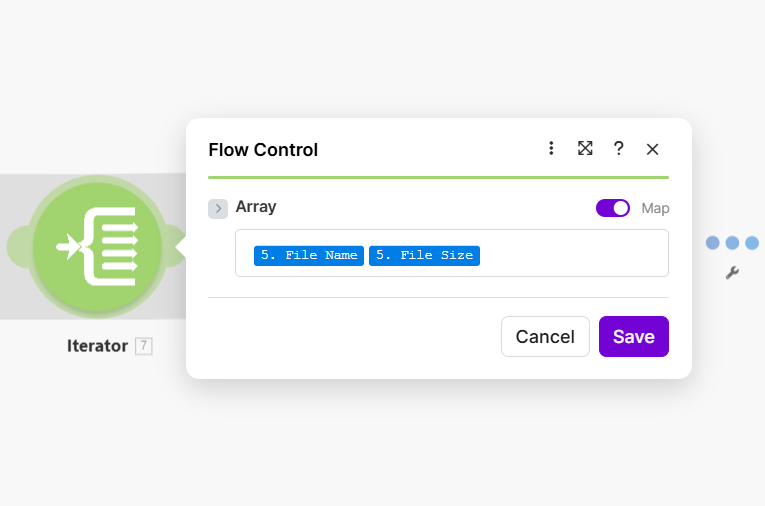Expand the Array field chevron
Image resolution: width=765 pixels, height=506 pixels.
point(218,208)
